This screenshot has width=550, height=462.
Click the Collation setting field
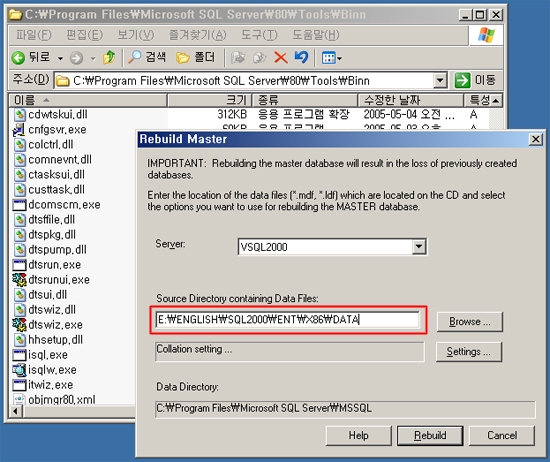290,351
